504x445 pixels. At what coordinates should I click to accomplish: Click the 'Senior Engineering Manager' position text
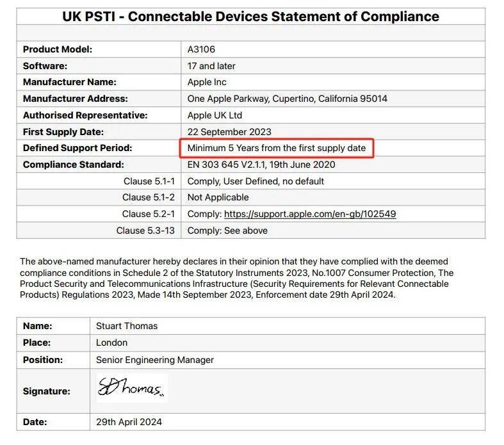(155, 360)
